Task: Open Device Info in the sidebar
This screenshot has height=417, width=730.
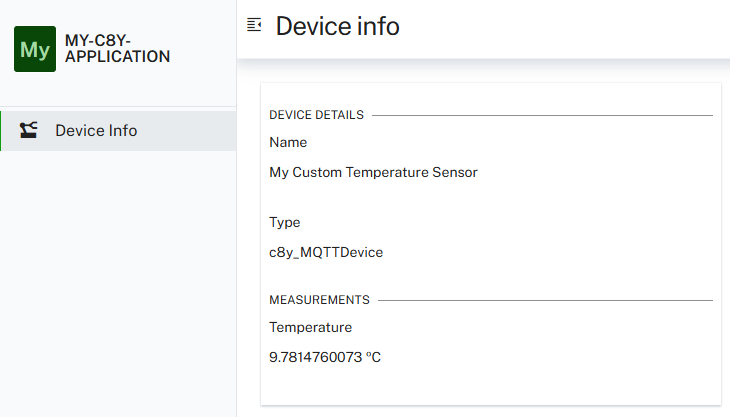Action: (x=96, y=130)
